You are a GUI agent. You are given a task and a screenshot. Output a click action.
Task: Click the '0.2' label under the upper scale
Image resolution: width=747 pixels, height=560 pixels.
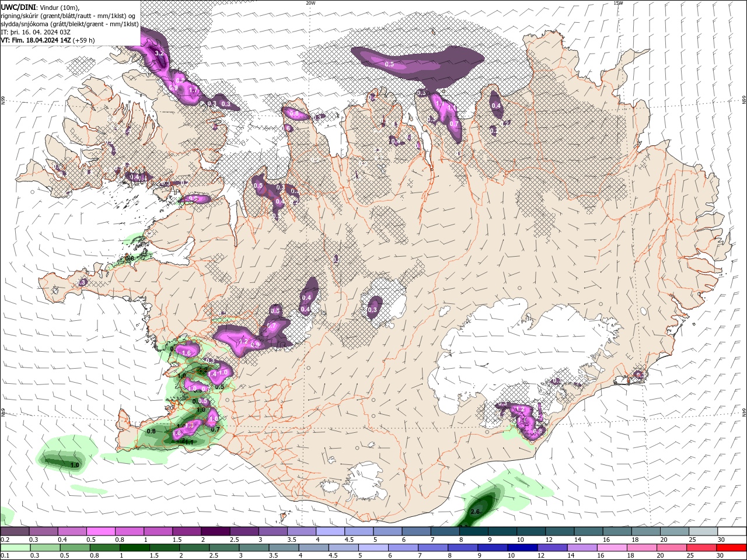[x=5, y=540]
